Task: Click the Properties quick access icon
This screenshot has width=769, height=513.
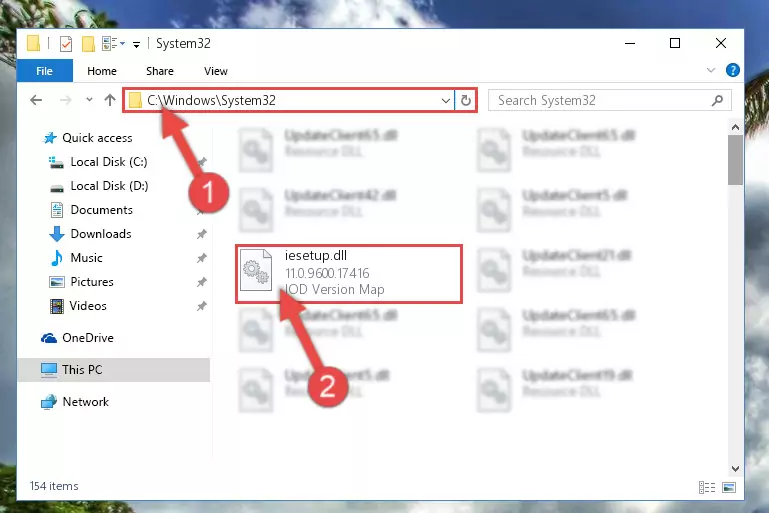Action: pyautogui.click(x=65, y=44)
